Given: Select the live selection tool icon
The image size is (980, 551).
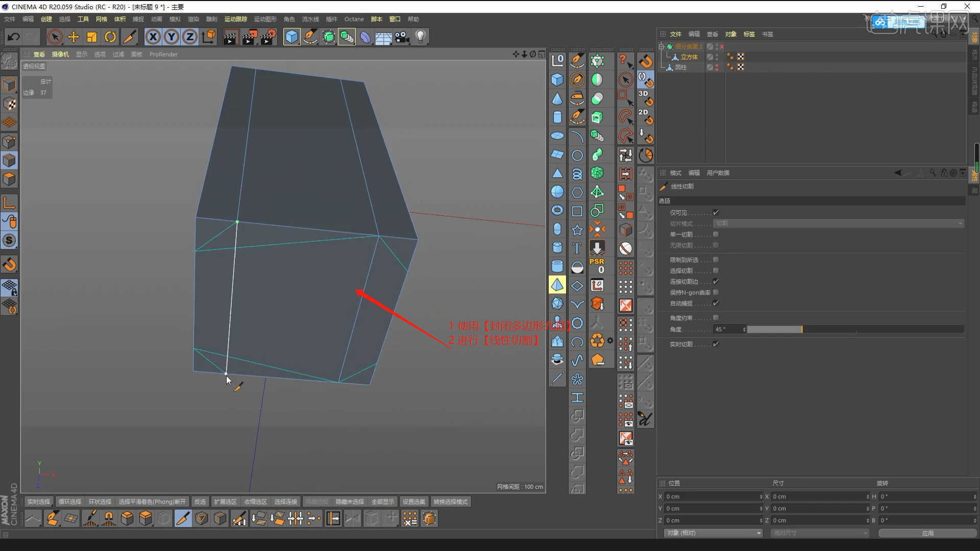Looking at the screenshot, I should 55,37.
